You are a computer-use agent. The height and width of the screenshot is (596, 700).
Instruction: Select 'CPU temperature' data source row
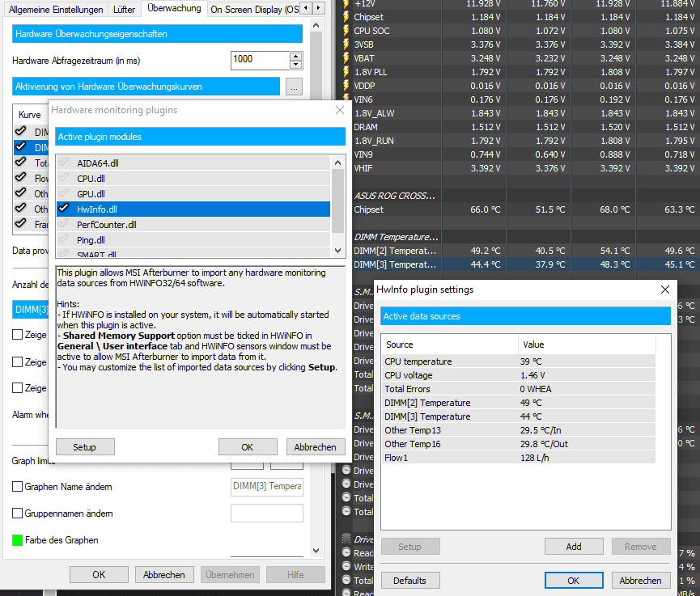[x=519, y=361]
